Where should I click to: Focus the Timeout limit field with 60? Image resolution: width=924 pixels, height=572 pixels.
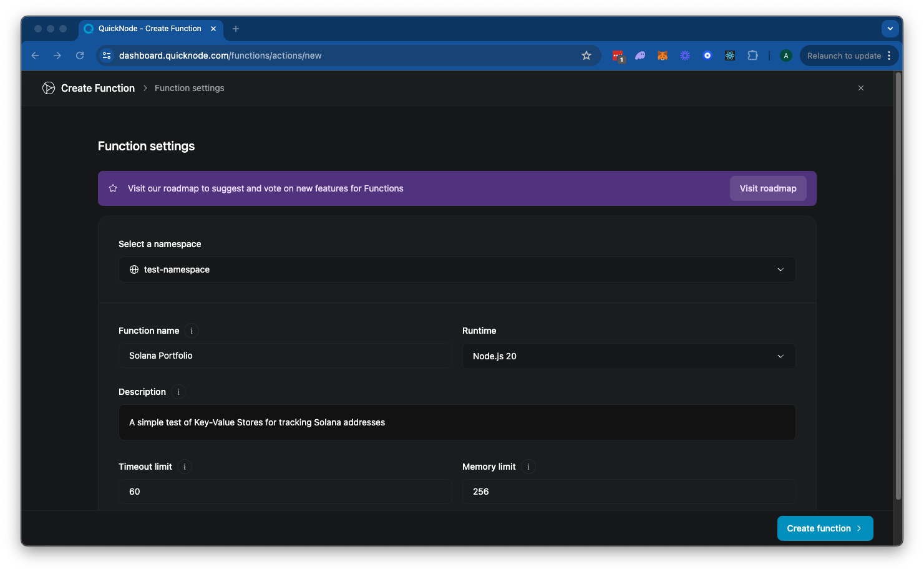click(x=285, y=492)
